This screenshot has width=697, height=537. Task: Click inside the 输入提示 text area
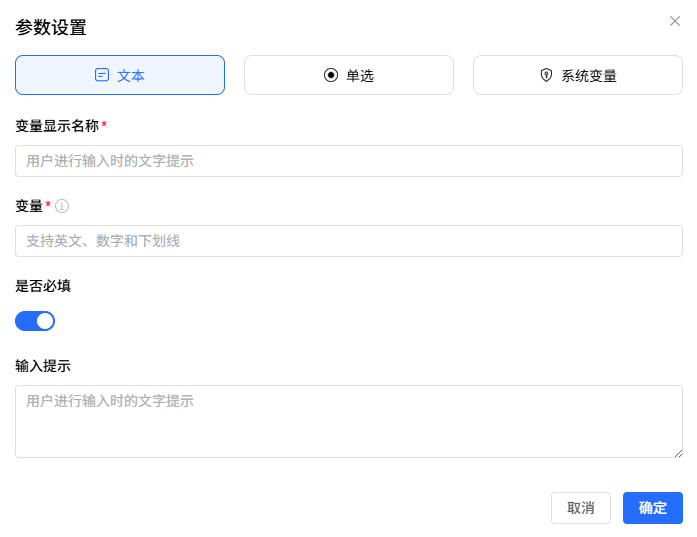pos(349,421)
